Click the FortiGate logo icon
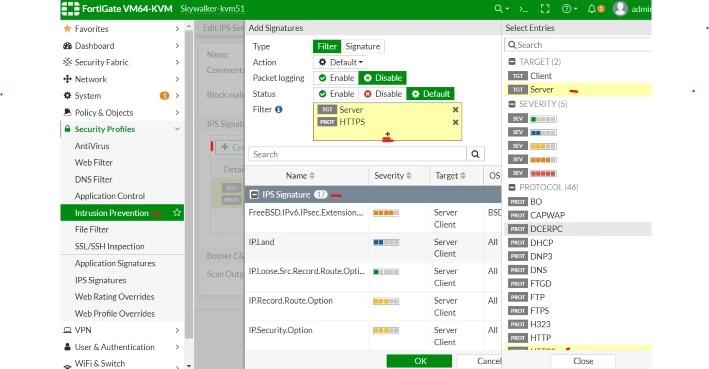 click(x=71, y=9)
